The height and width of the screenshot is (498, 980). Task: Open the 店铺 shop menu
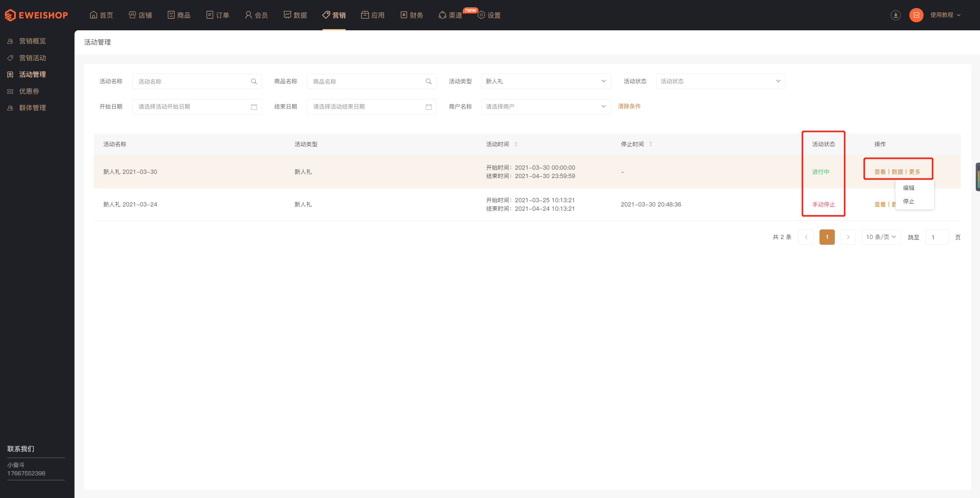click(140, 15)
